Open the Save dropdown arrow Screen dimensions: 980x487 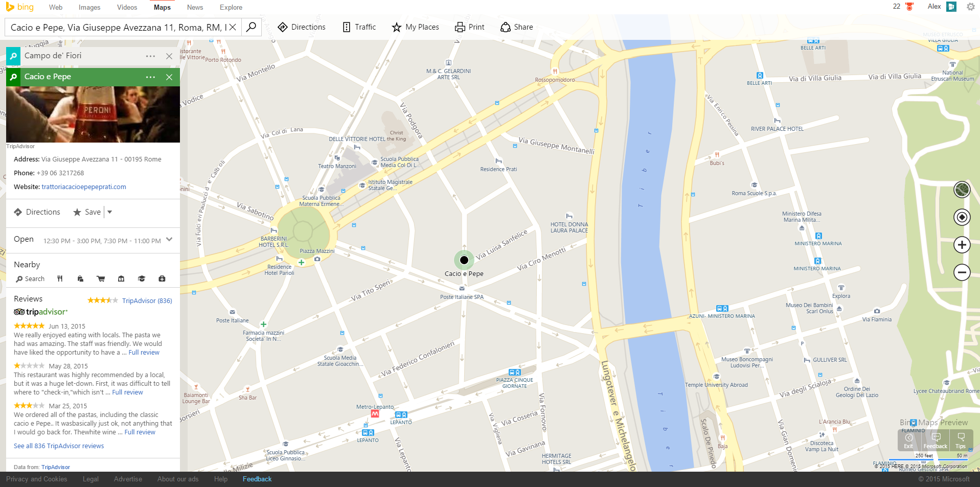point(109,212)
